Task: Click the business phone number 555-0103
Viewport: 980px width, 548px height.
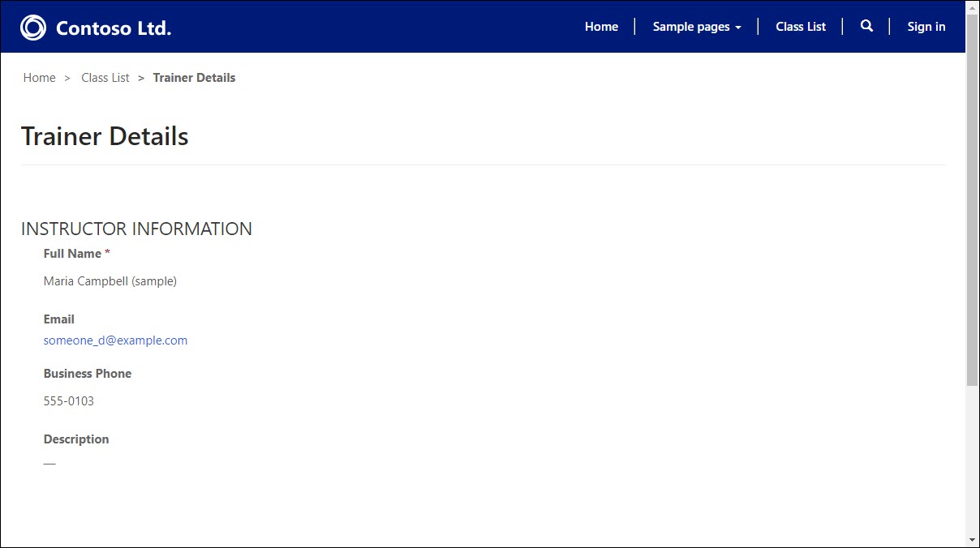Action: (69, 401)
